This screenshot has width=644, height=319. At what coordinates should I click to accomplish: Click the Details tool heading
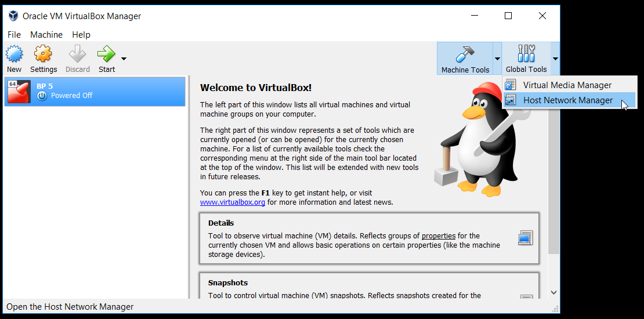[221, 223]
